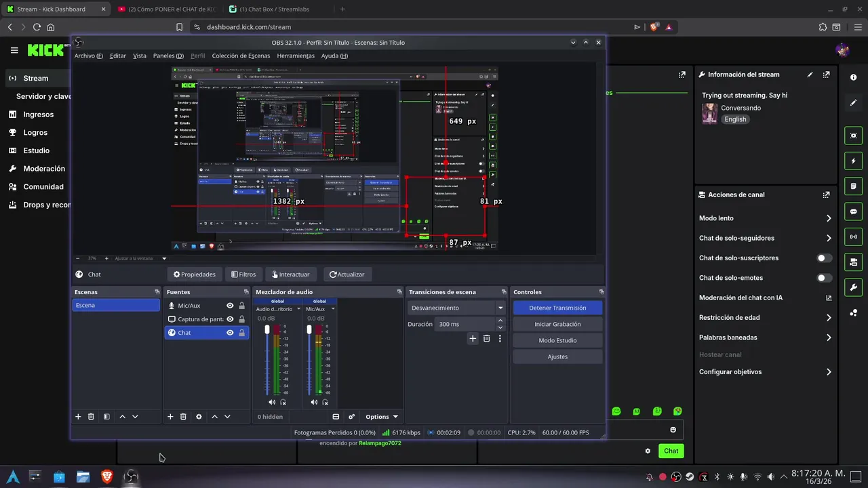The width and height of the screenshot is (868, 488).
Task: Enable Chat de solo-suscriptores switch
Action: (824, 258)
